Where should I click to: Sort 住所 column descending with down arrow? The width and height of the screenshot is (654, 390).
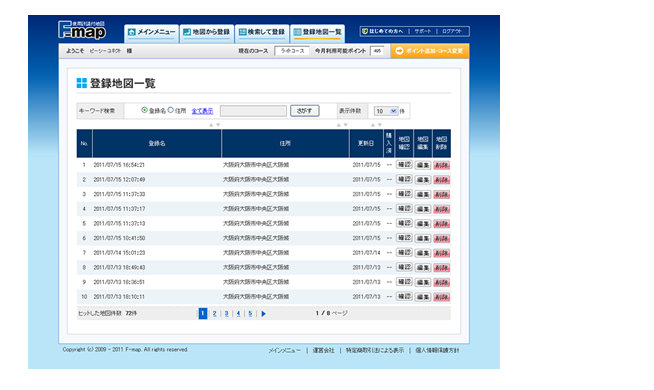click(x=345, y=125)
